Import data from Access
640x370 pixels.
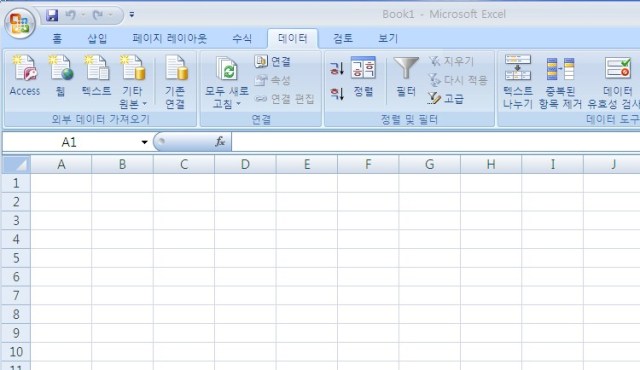25,76
